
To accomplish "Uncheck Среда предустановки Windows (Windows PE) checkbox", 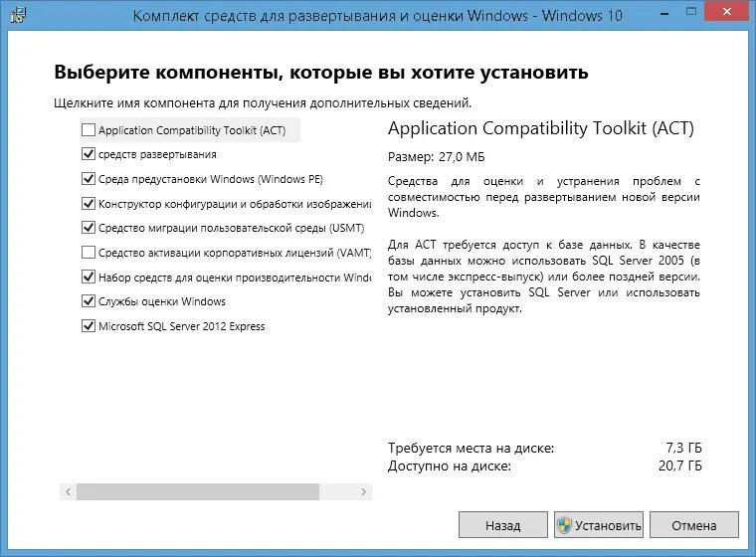I will click(89, 179).
